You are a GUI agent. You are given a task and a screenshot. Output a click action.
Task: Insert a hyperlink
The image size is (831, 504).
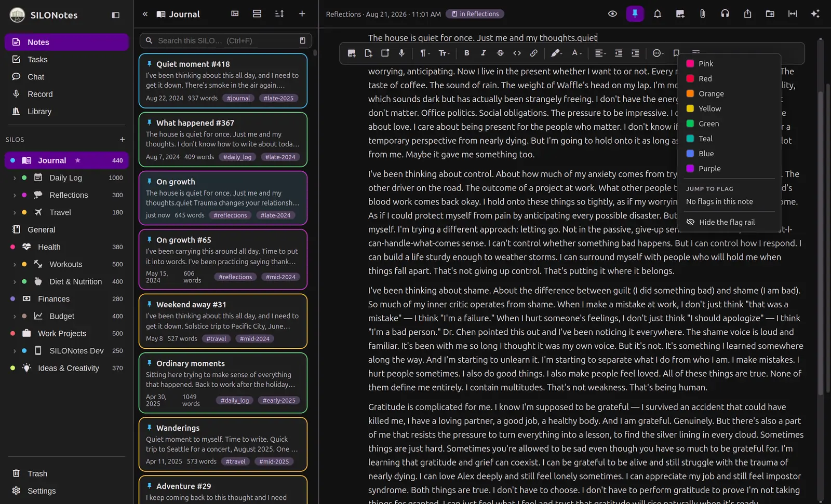click(533, 53)
